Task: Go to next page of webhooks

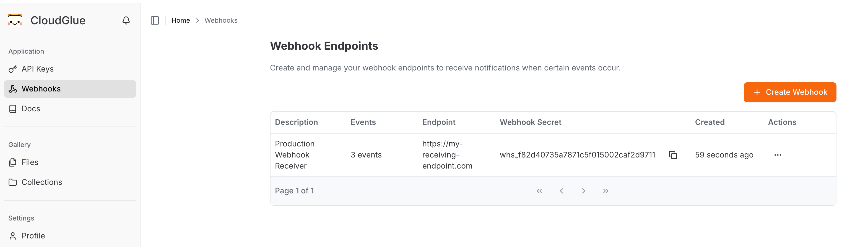Action: tap(584, 191)
